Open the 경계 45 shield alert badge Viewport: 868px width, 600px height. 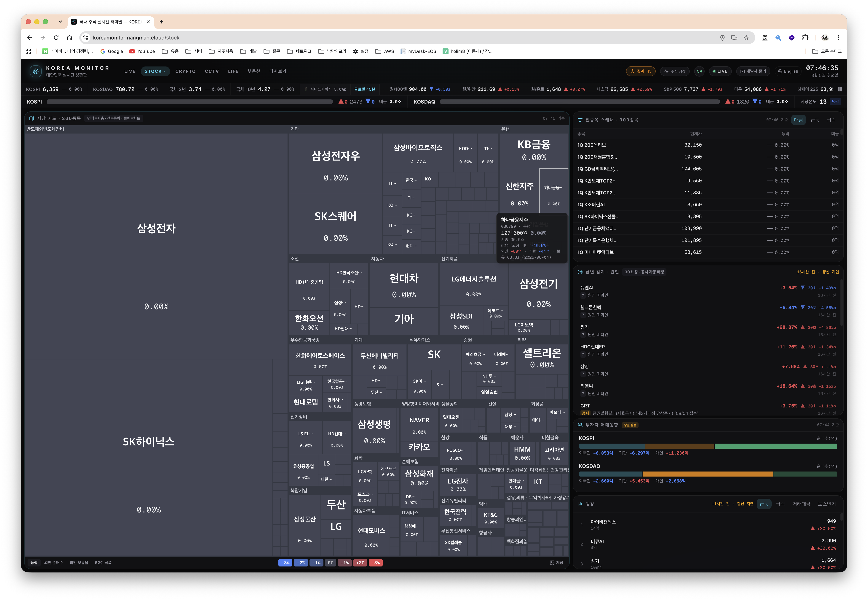pos(640,71)
